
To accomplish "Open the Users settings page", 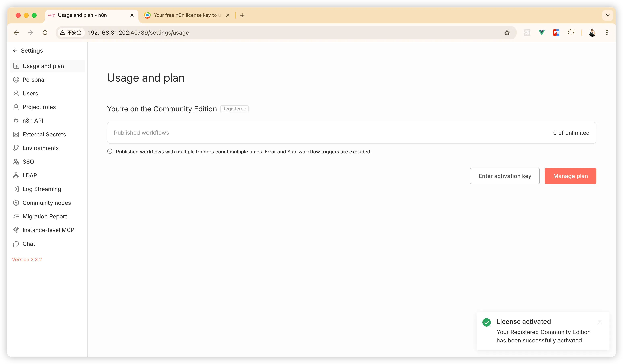I will click(47, 93).
